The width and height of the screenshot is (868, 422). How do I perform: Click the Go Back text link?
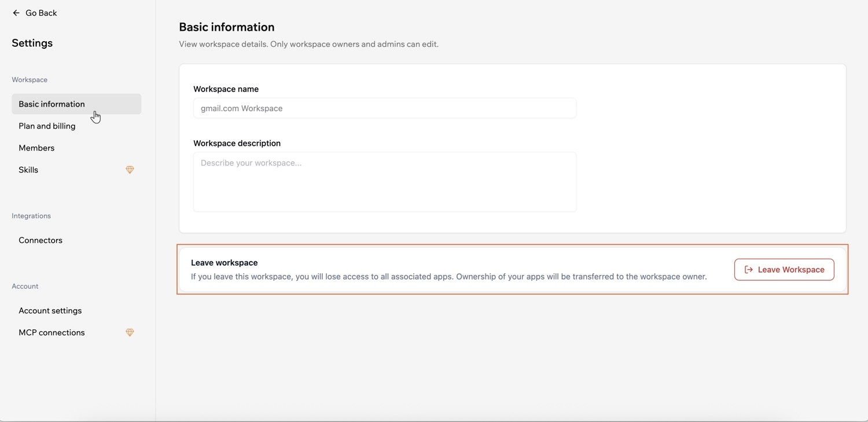[41, 13]
